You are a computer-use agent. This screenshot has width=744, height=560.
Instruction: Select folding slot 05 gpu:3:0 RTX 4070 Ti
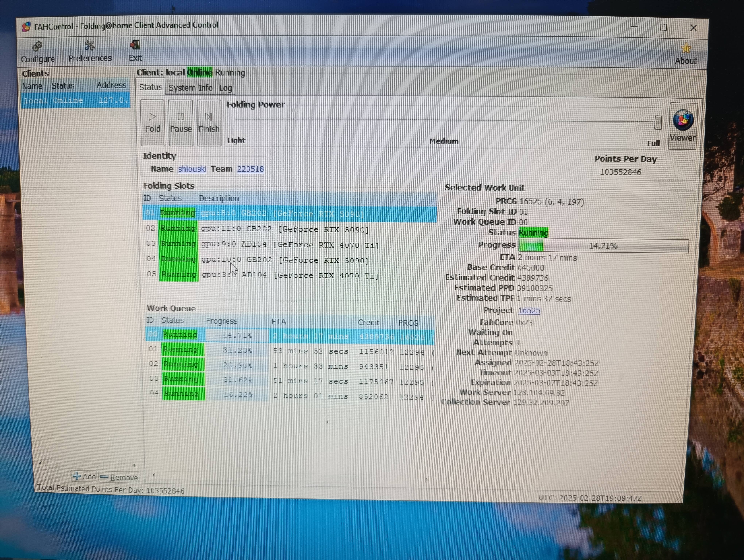pyautogui.click(x=289, y=275)
